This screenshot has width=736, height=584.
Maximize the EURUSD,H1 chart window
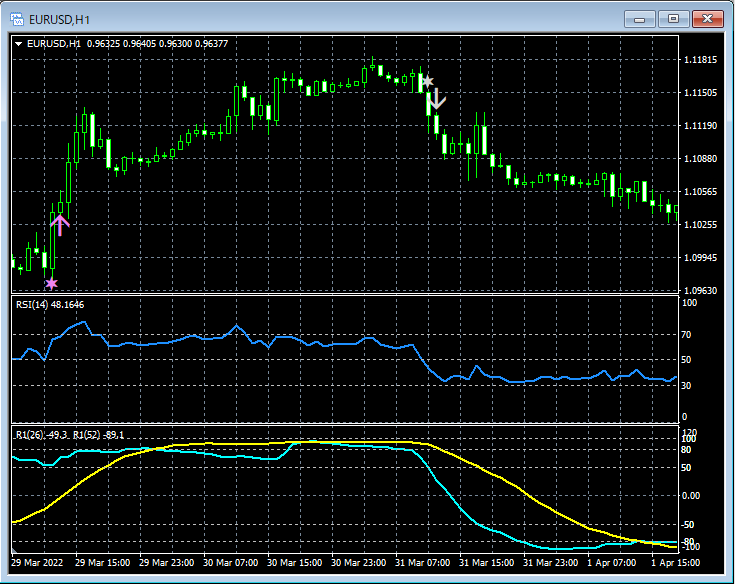[x=673, y=18]
